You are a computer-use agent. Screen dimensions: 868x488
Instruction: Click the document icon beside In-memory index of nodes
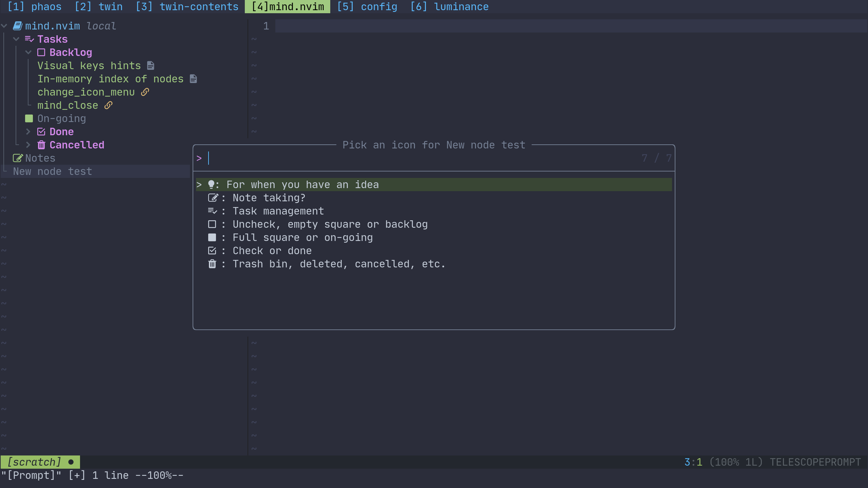(x=193, y=79)
